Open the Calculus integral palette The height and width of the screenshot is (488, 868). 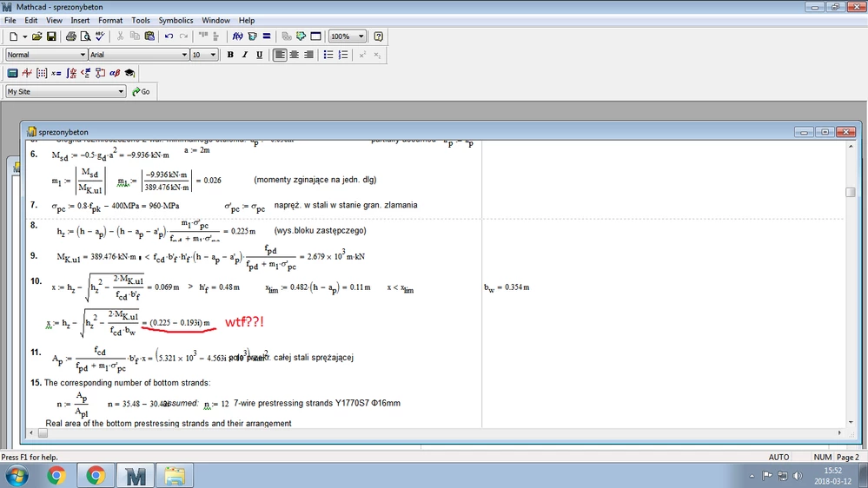click(x=71, y=73)
